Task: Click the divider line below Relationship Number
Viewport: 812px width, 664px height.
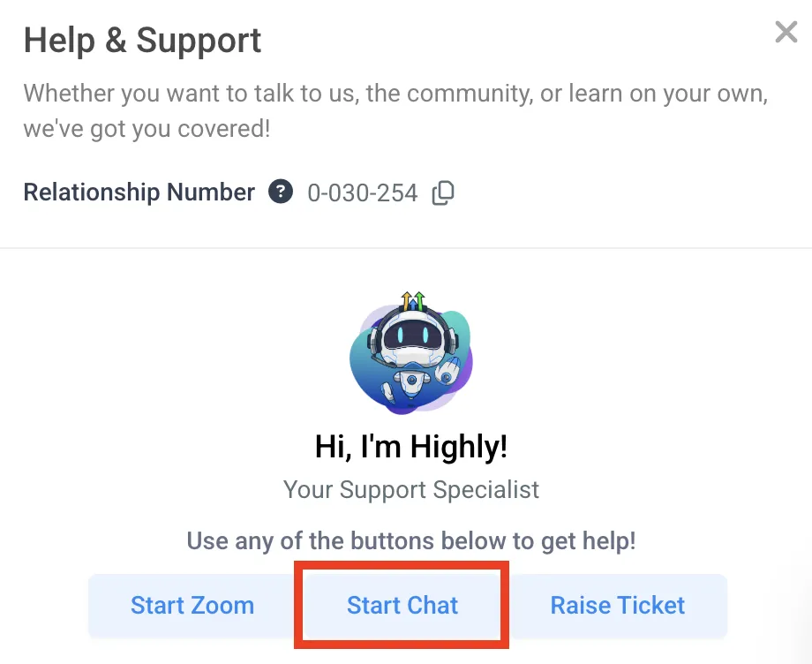Action: 406,248
